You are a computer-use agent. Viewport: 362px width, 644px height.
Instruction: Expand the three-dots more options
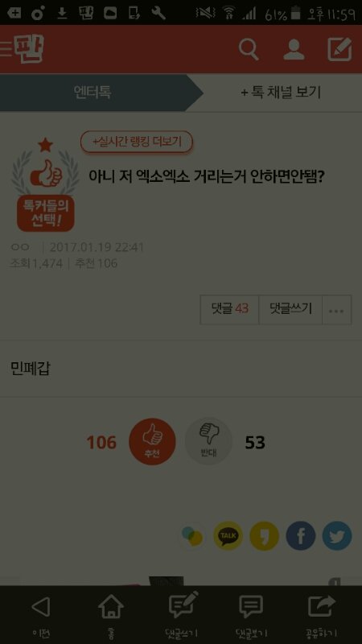[x=337, y=310]
